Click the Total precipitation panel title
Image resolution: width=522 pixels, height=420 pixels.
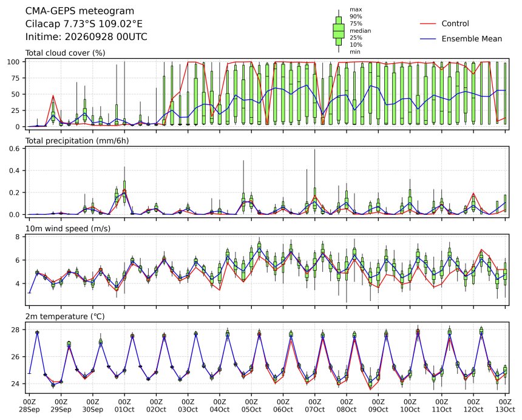(x=77, y=141)
